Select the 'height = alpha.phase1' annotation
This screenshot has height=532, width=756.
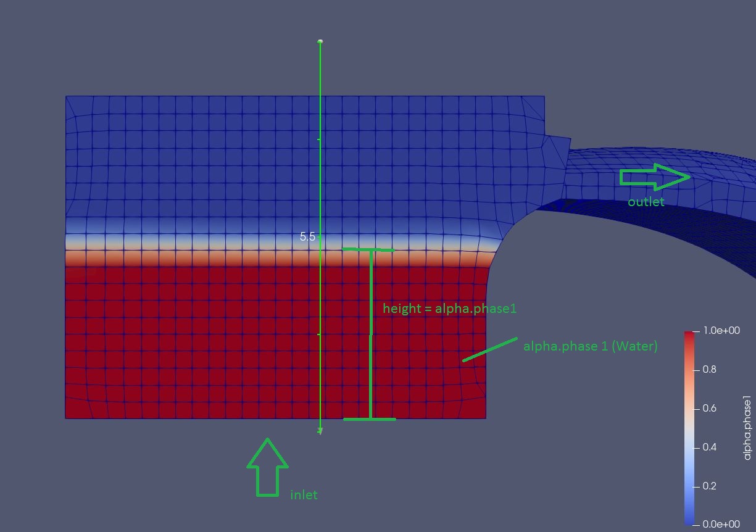pyautogui.click(x=449, y=309)
